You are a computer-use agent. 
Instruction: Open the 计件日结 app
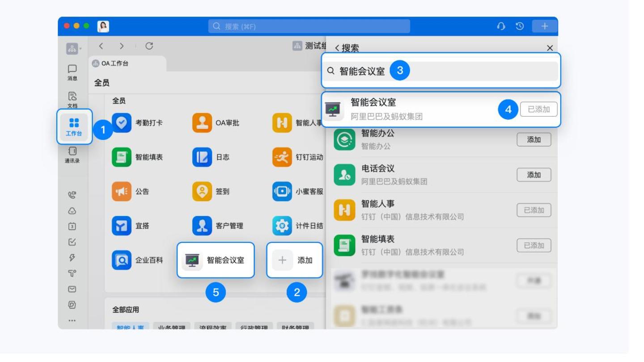297,226
